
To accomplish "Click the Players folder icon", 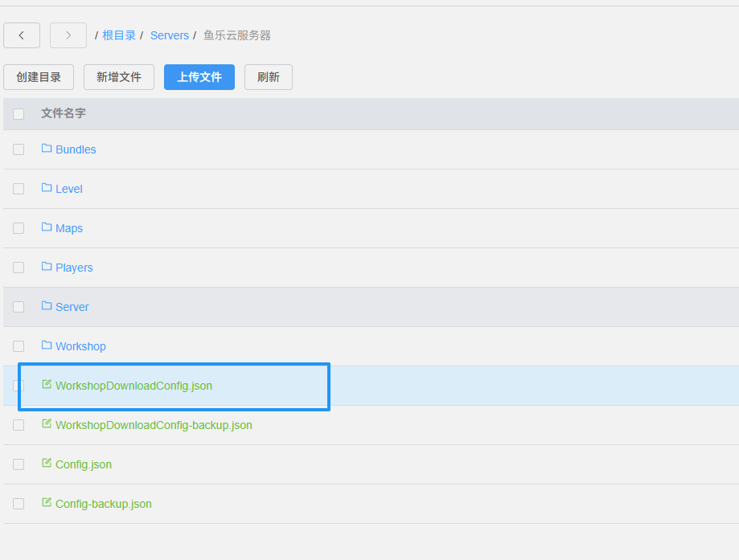I will point(47,267).
